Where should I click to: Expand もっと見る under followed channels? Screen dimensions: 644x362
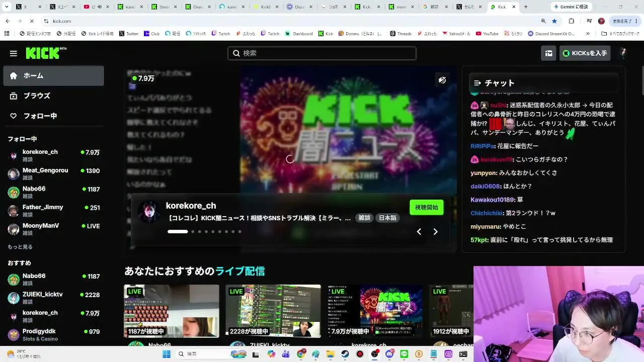20,247
